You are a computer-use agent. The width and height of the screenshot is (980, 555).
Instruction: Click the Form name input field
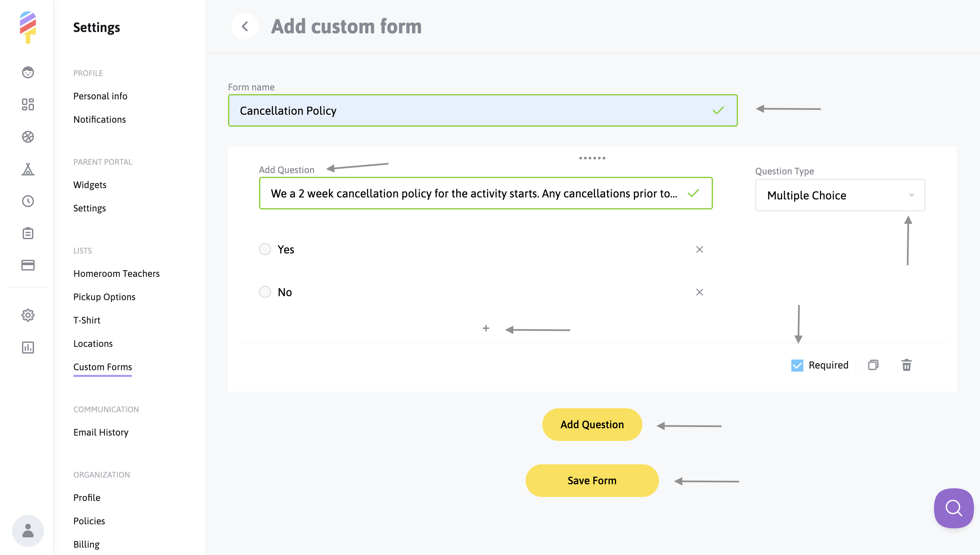coord(472,110)
